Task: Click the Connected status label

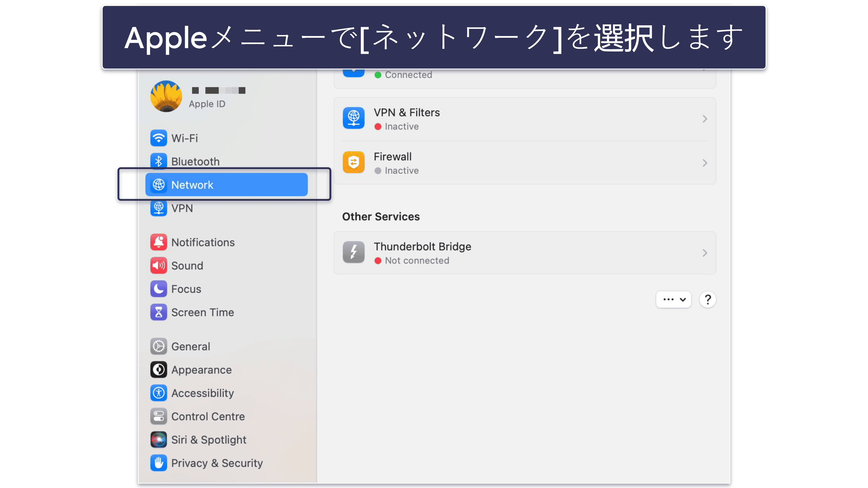Action: point(408,75)
